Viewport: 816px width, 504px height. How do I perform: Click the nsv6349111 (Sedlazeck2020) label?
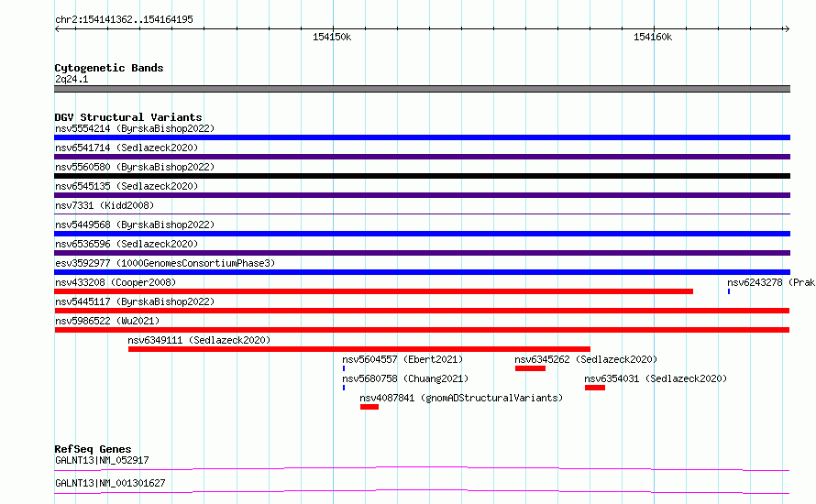coord(199,340)
